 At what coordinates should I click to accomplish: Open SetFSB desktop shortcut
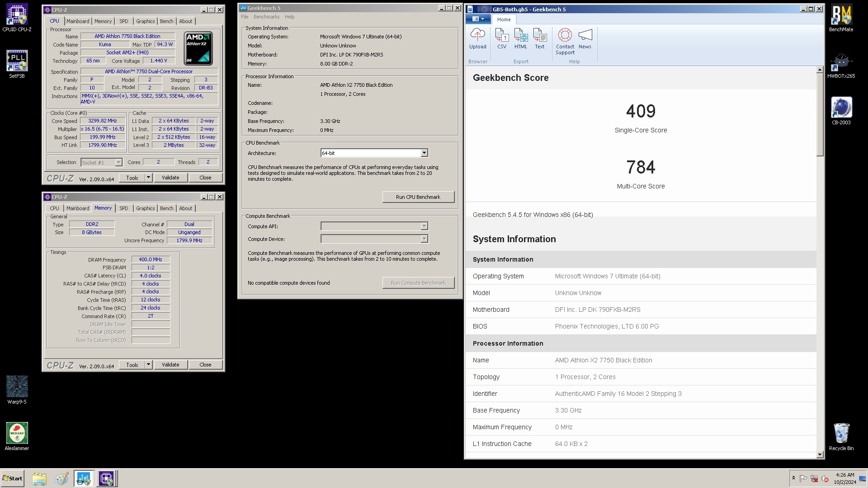17,64
